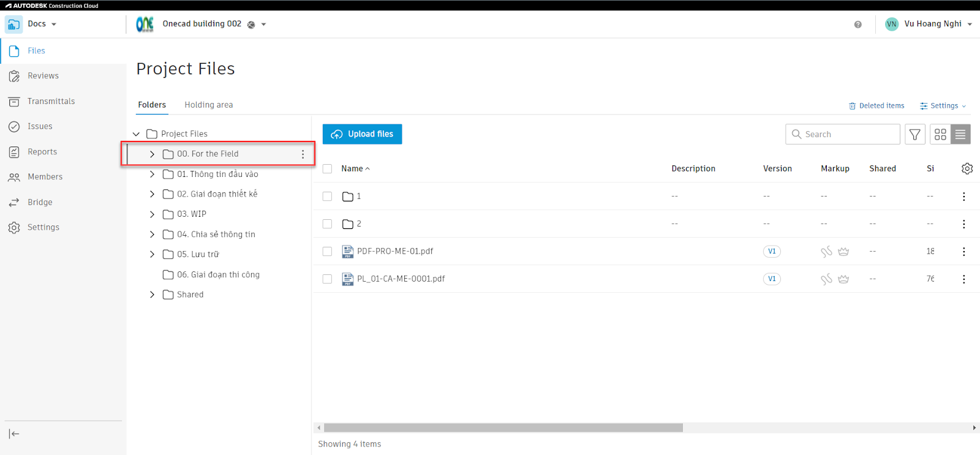Collapse the Project Files root folder
980x455 pixels.
pyautogui.click(x=136, y=134)
